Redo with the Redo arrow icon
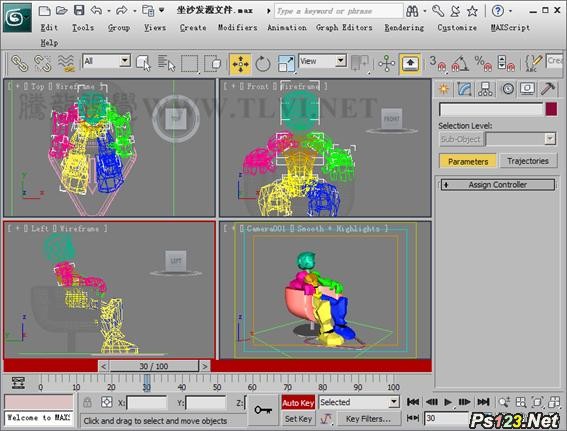The width and height of the screenshot is (567, 431). tap(122, 11)
